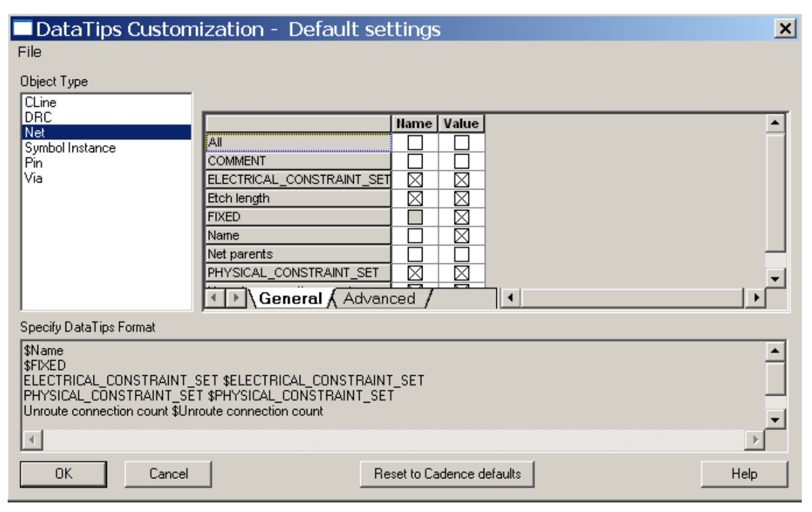
Task: Open Help for DataTips Customization
Action: 745,473
